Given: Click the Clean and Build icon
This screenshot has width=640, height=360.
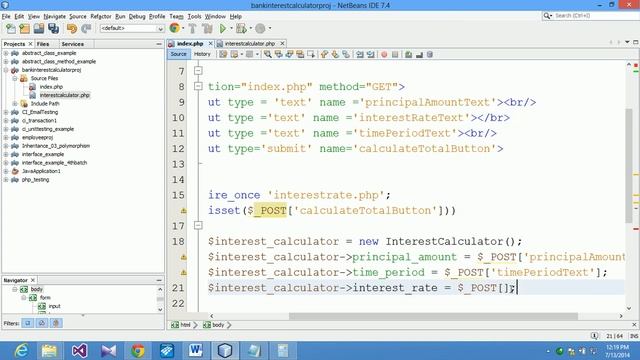Looking at the screenshot, I should coord(207,28).
